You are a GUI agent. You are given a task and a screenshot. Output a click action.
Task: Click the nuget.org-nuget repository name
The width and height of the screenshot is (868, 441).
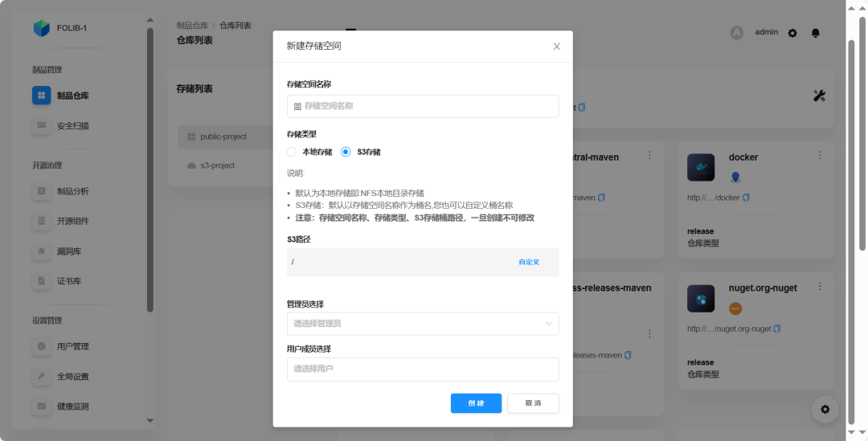(x=763, y=288)
